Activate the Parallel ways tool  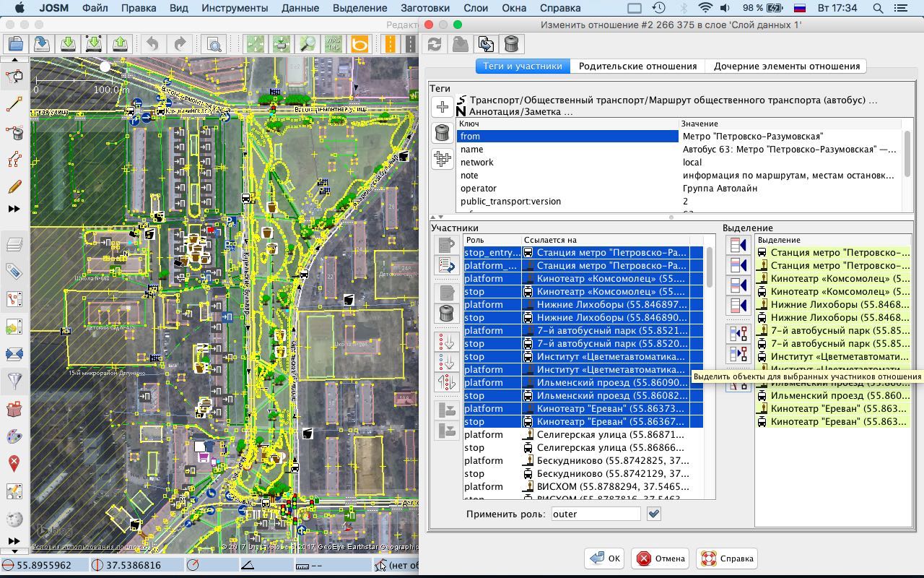14,160
